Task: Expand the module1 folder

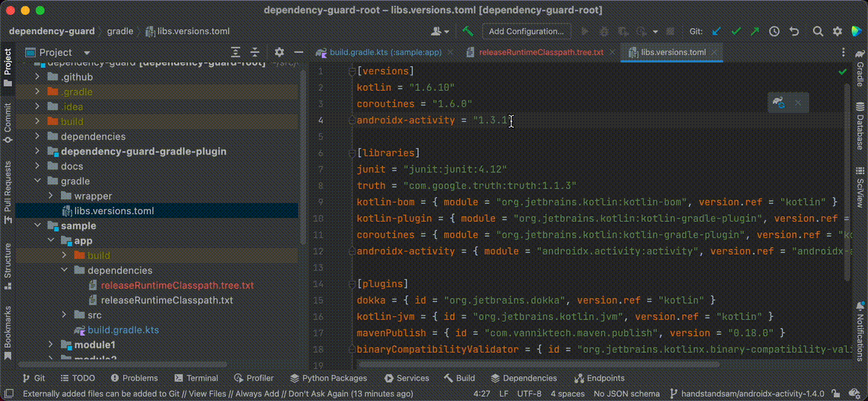Action: click(x=51, y=345)
